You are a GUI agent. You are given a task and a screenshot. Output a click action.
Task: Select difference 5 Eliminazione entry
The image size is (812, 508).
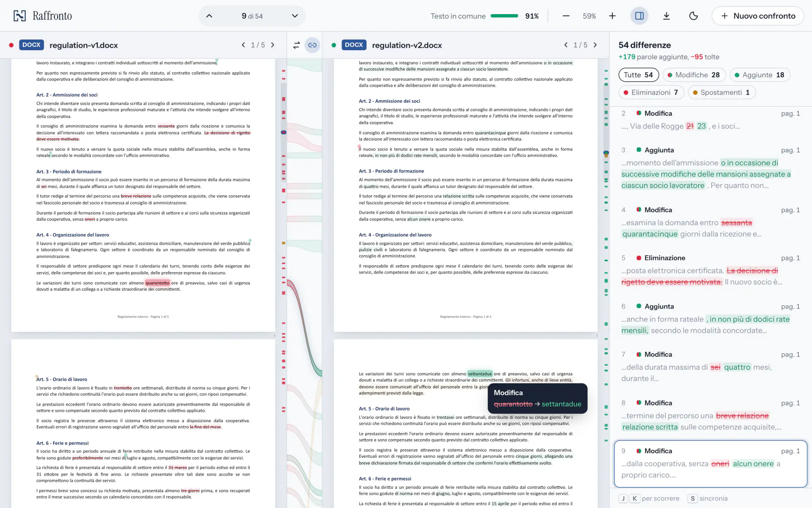[710, 270]
